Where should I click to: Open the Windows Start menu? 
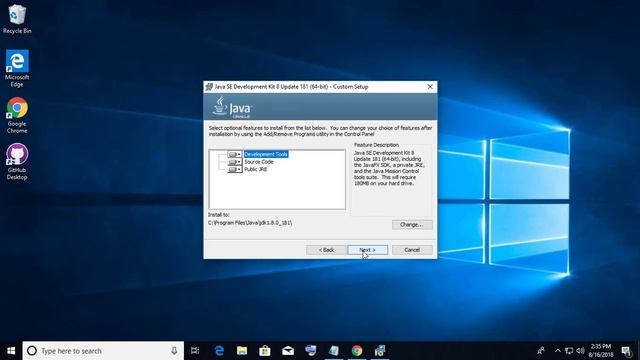[x=11, y=351]
